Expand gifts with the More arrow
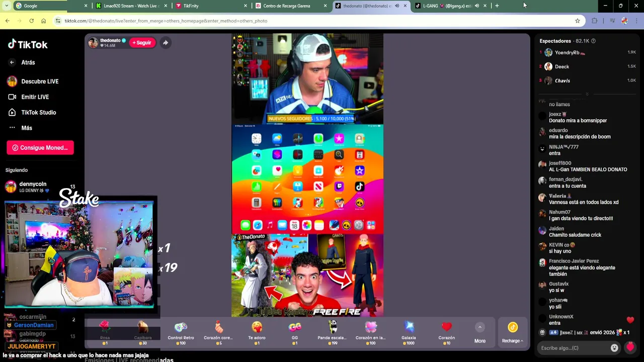 pyautogui.click(x=480, y=327)
